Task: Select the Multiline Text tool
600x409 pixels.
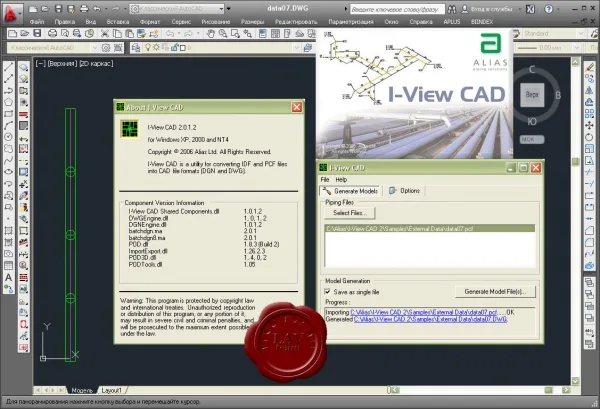Action: 8,277
